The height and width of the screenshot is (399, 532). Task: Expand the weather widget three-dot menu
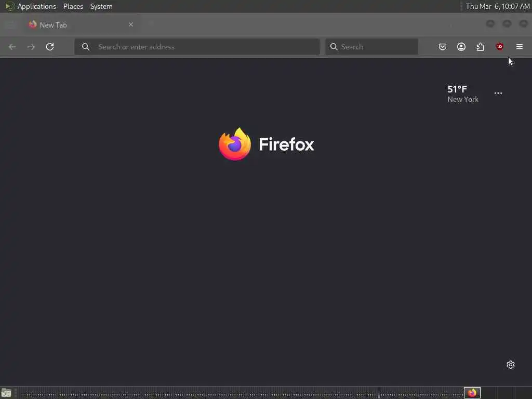(x=498, y=93)
